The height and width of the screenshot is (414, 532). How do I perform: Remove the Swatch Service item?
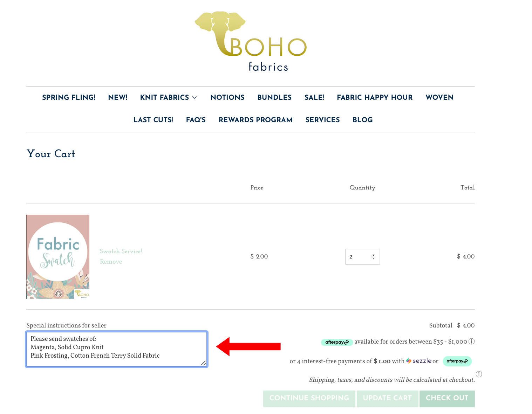pos(111,262)
